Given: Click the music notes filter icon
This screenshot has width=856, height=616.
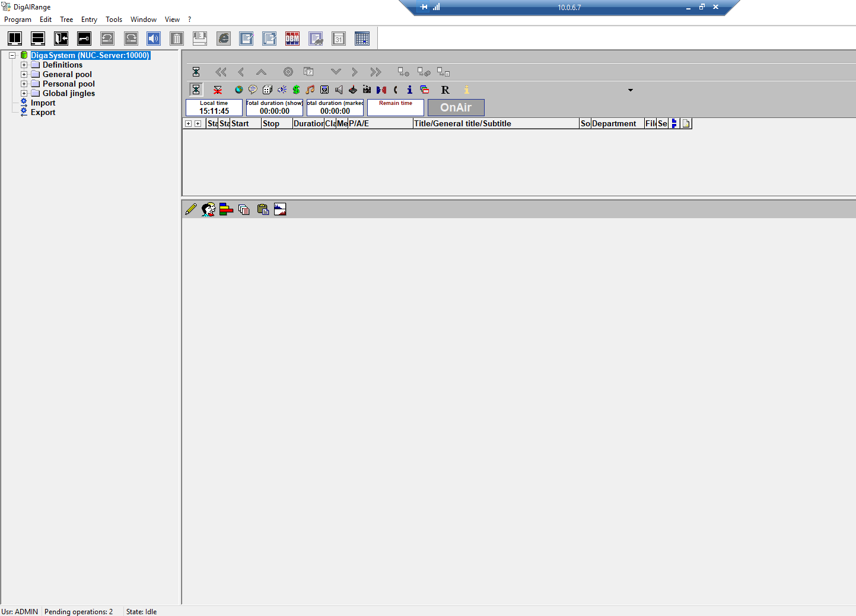Looking at the screenshot, I should (x=310, y=90).
